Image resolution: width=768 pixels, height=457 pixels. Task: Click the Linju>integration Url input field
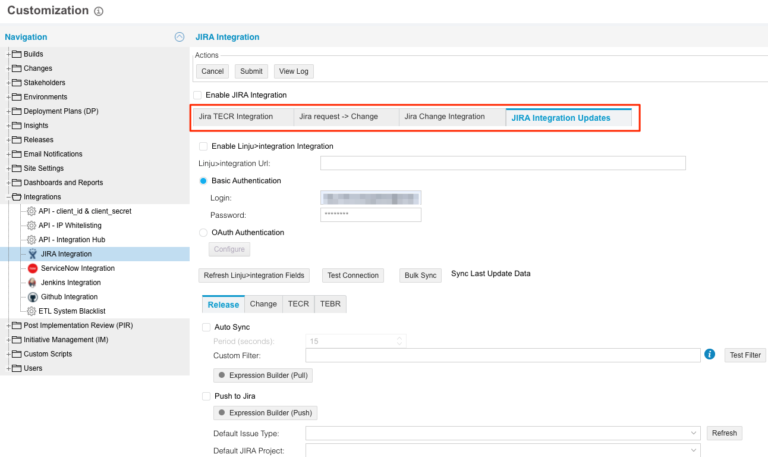[502, 163]
